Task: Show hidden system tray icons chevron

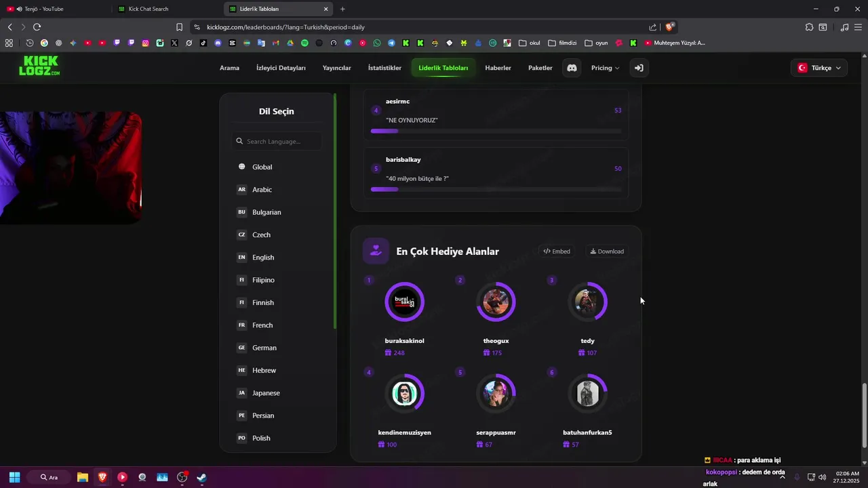Action: click(782, 477)
